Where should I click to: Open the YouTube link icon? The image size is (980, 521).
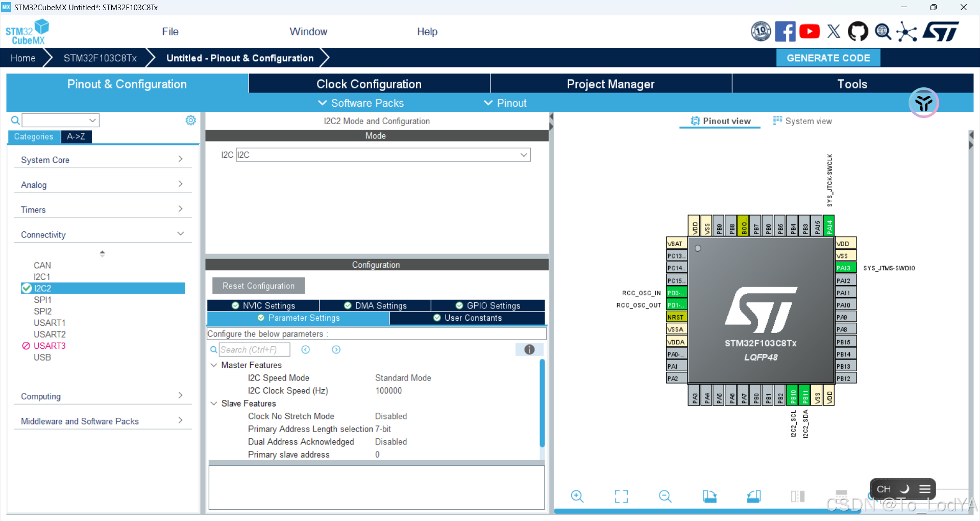[810, 32]
